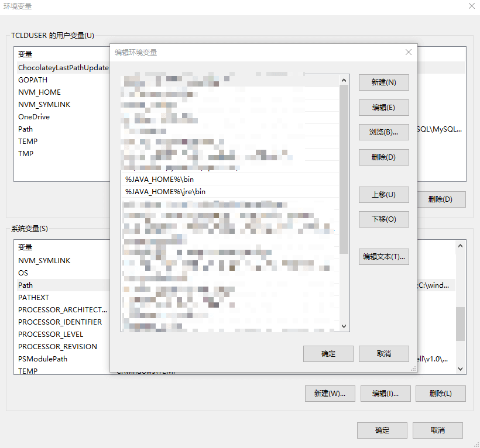Click path list scrollbar up arrow

(344, 80)
